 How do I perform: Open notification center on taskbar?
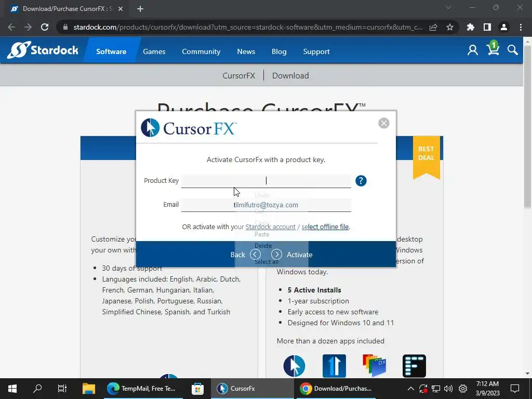515,389
